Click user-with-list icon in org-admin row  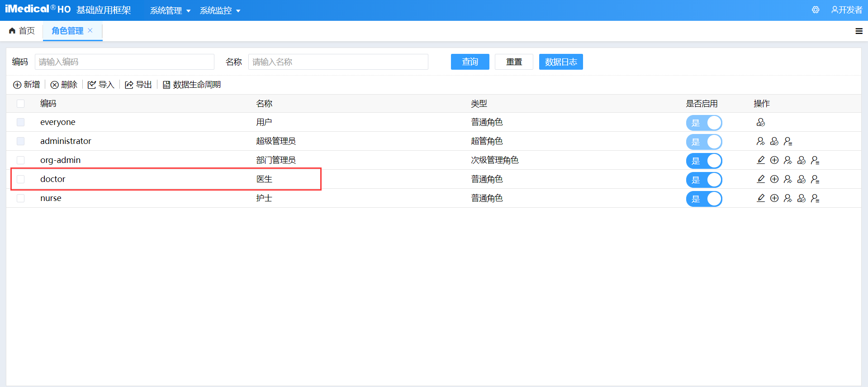815,160
